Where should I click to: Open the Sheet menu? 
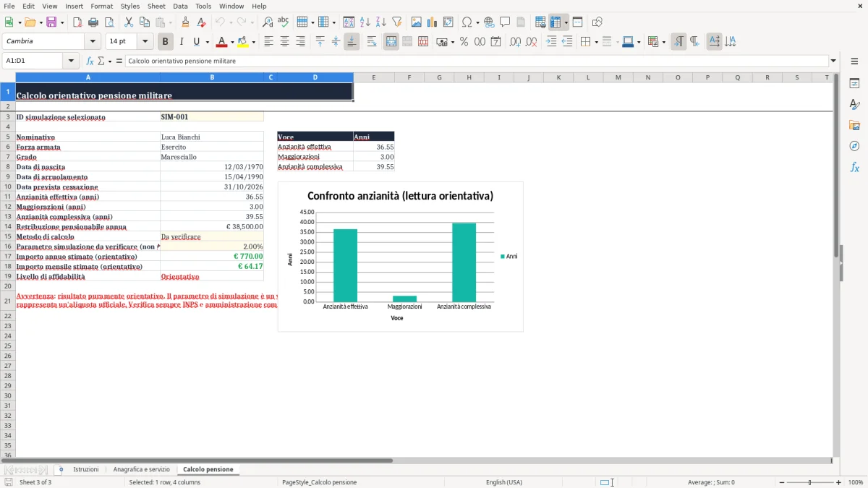click(156, 6)
